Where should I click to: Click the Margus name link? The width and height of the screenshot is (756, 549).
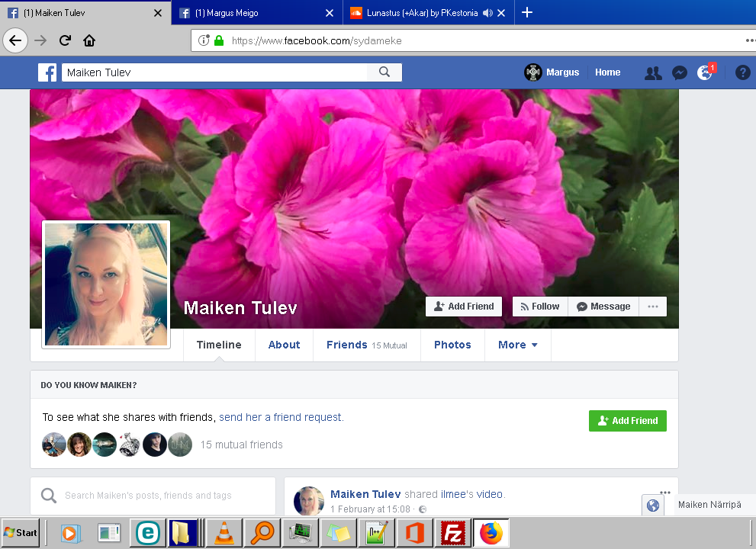[563, 72]
